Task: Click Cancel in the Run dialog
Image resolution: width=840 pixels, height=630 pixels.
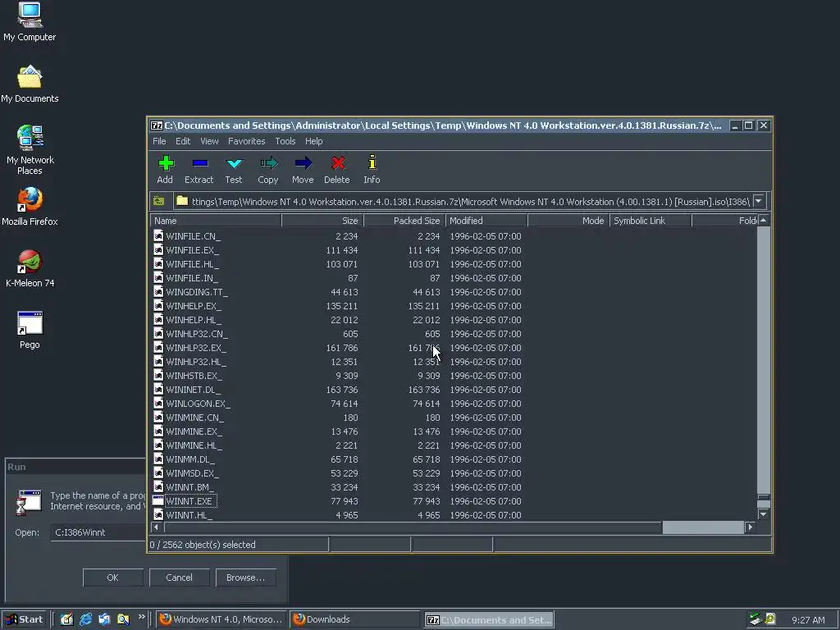Action: click(x=179, y=577)
